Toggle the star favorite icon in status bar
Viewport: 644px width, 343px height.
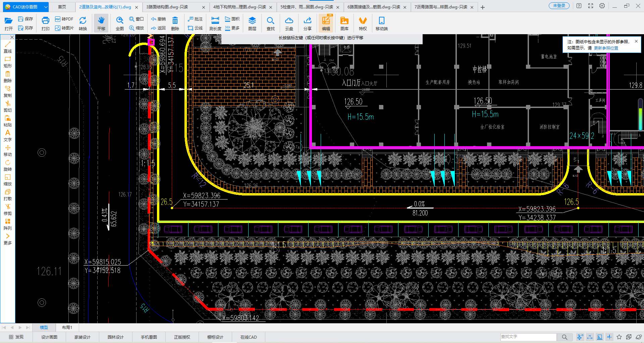coord(619,337)
